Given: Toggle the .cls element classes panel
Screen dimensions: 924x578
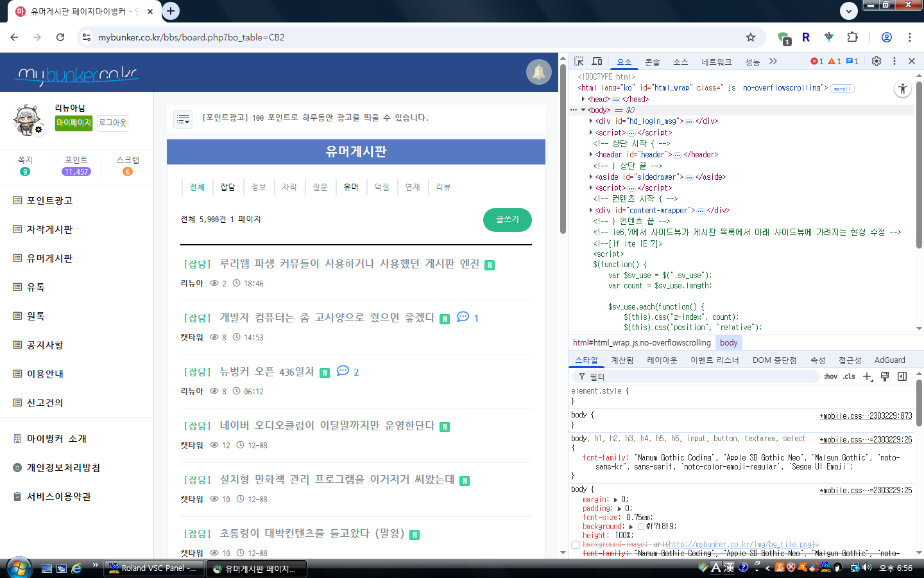Looking at the screenshot, I should click(x=850, y=377).
